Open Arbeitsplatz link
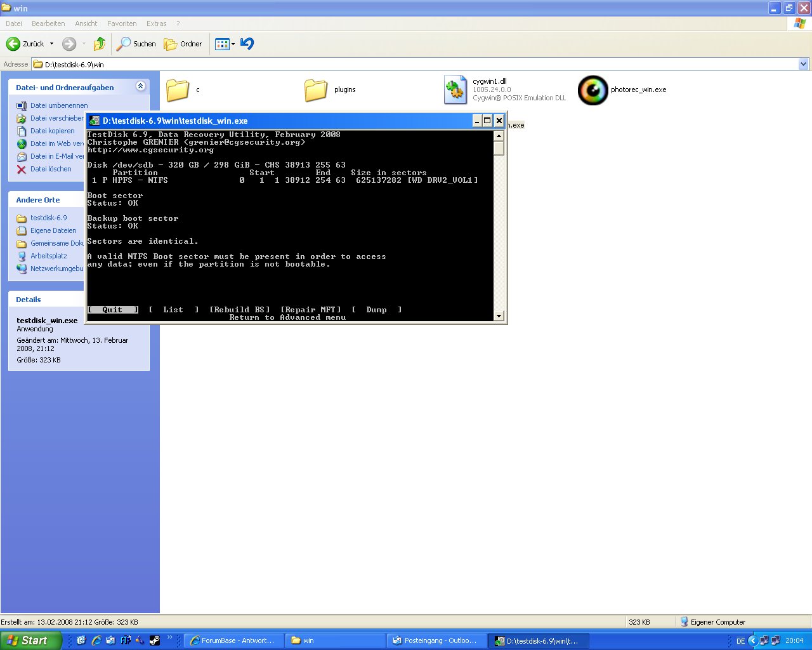 coord(49,256)
